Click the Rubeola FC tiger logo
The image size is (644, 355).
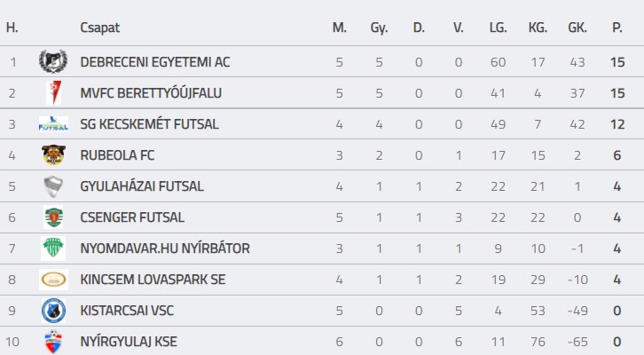(x=53, y=155)
